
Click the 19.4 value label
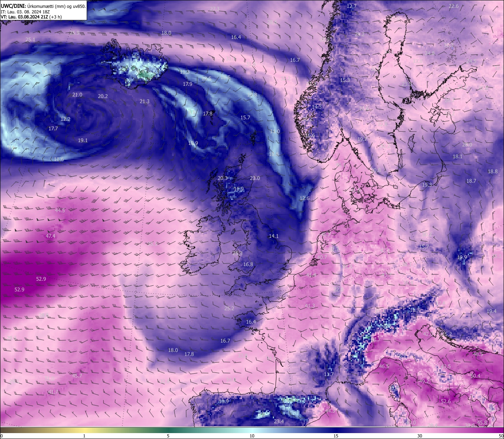[x=491, y=311]
